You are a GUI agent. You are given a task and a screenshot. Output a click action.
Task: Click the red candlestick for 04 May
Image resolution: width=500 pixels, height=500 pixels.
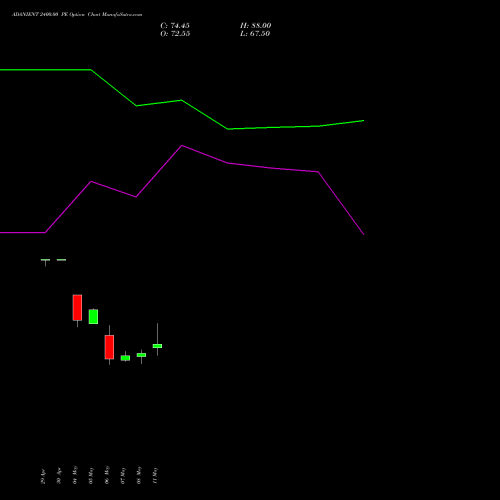(x=77, y=308)
